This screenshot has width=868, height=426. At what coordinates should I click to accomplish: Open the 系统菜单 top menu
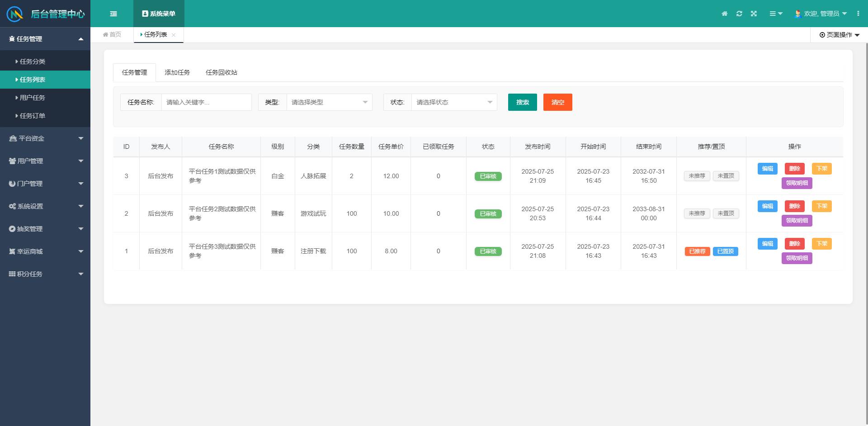pyautogui.click(x=159, y=14)
